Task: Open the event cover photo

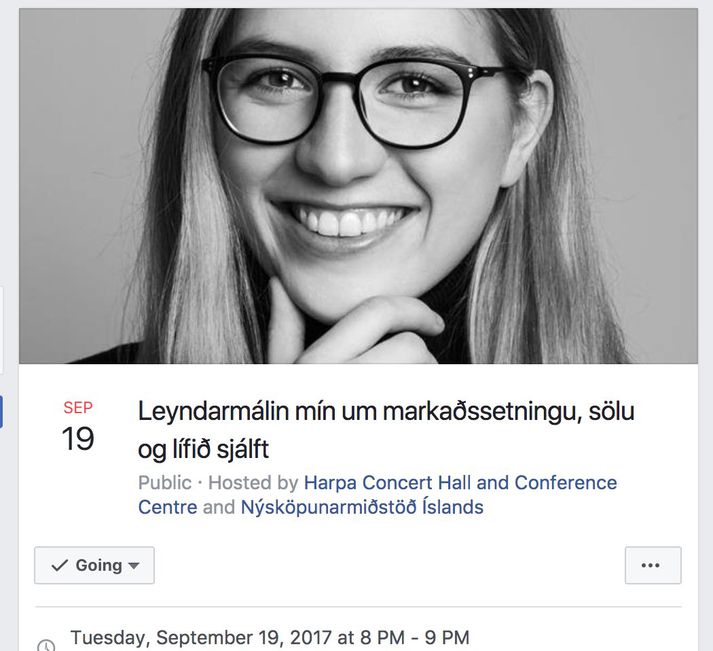Action: 358,186
